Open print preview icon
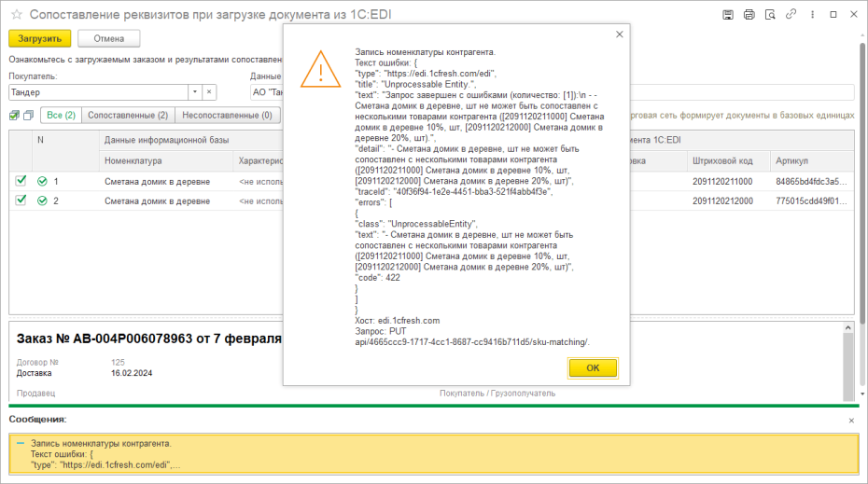The width and height of the screenshot is (868, 484). [x=770, y=15]
